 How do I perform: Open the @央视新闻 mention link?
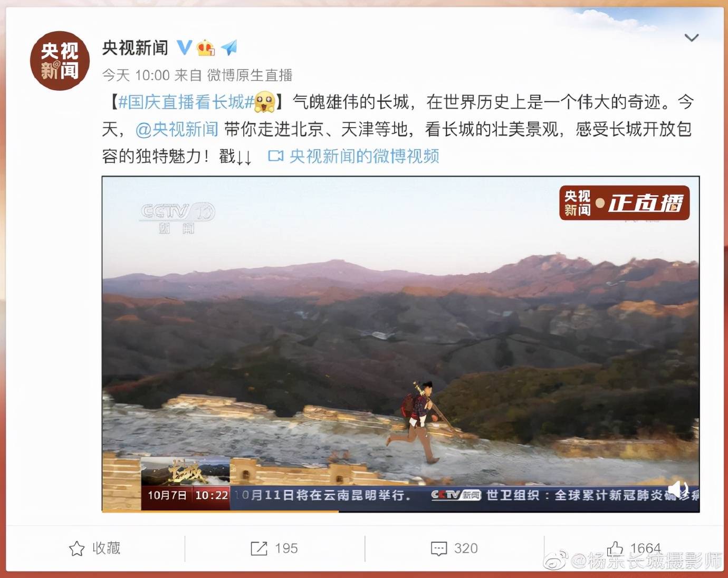tap(177, 129)
